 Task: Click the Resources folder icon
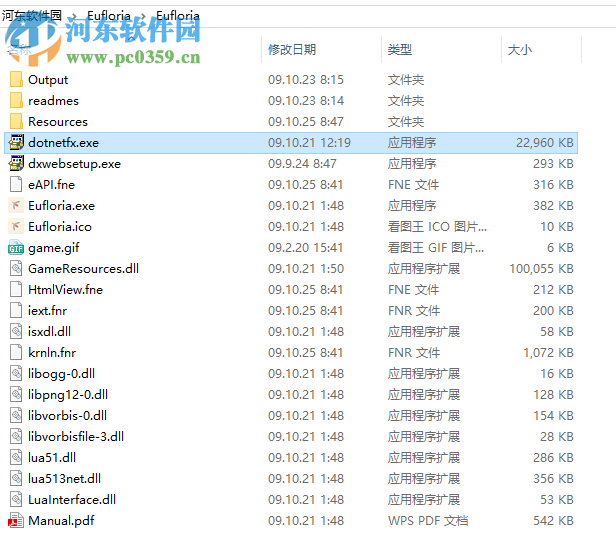coord(16,121)
